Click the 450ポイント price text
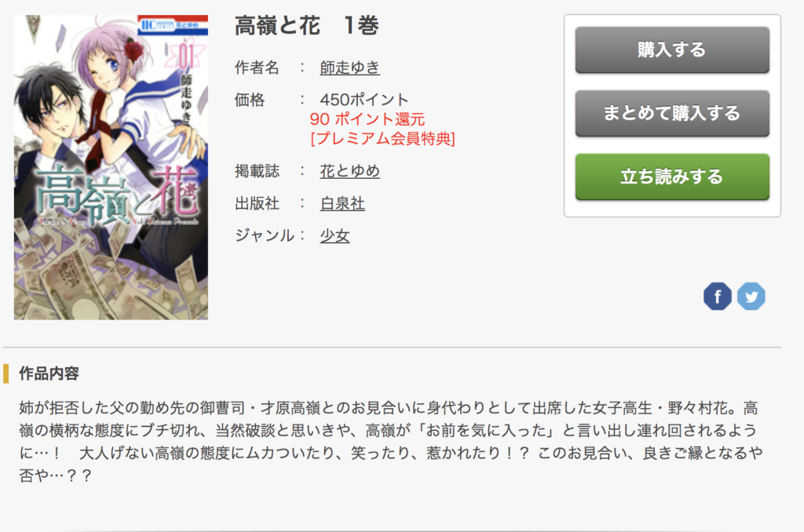The image size is (804, 532). coord(364,100)
